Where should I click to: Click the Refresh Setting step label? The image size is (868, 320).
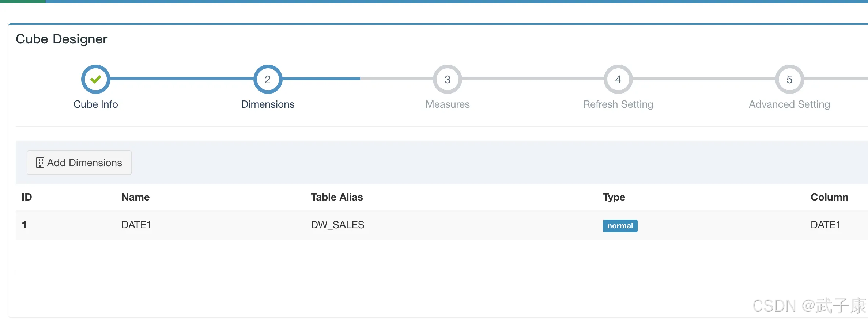[618, 104]
